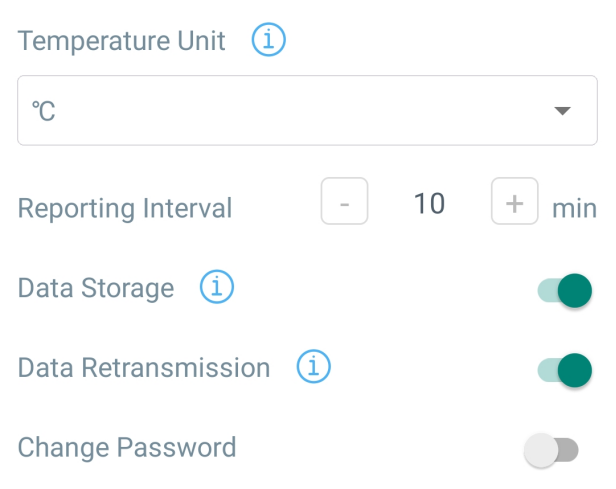Screen dimensions: 616x489
Task: Click the reporting interval value 10
Action: (x=429, y=204)
